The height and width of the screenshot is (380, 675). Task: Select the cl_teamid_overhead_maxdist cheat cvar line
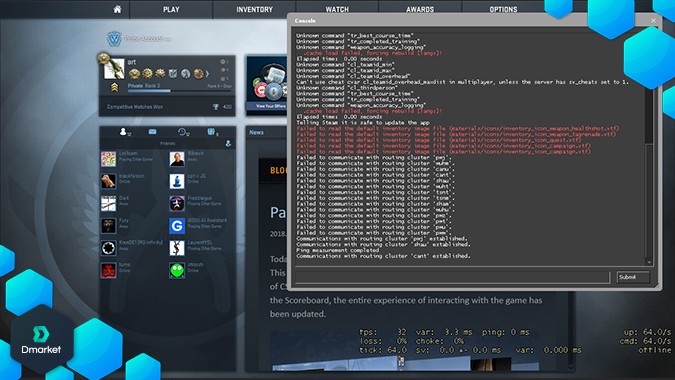pos(462,82)
